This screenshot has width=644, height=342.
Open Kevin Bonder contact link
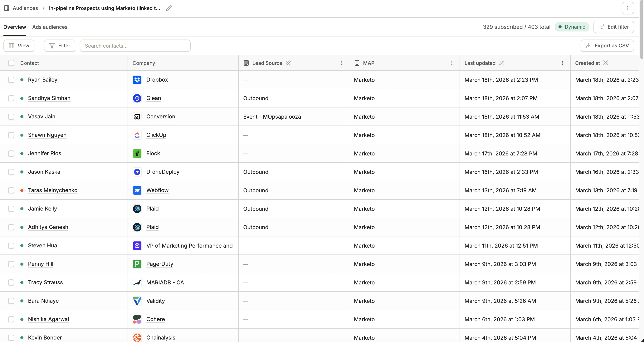coord(45,338)
